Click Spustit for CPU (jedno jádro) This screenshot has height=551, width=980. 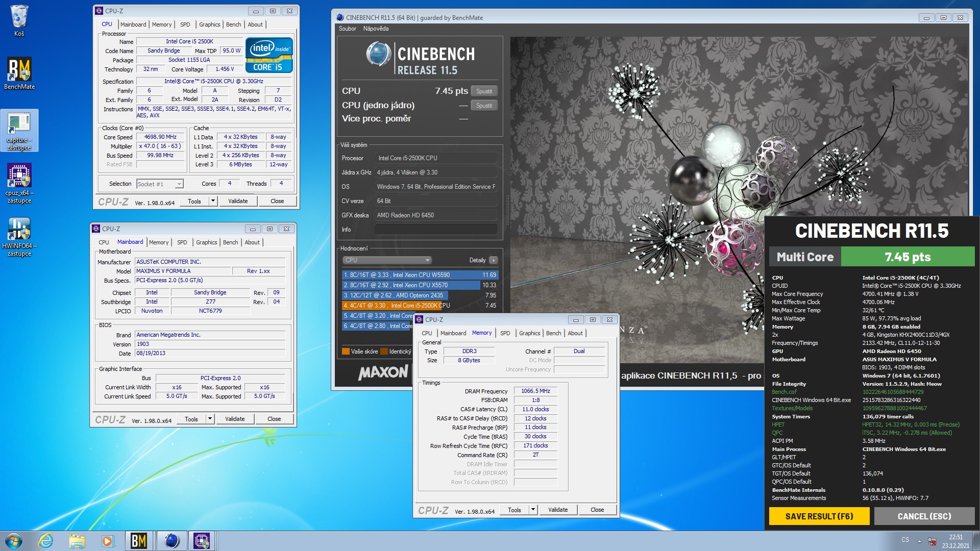484,106
